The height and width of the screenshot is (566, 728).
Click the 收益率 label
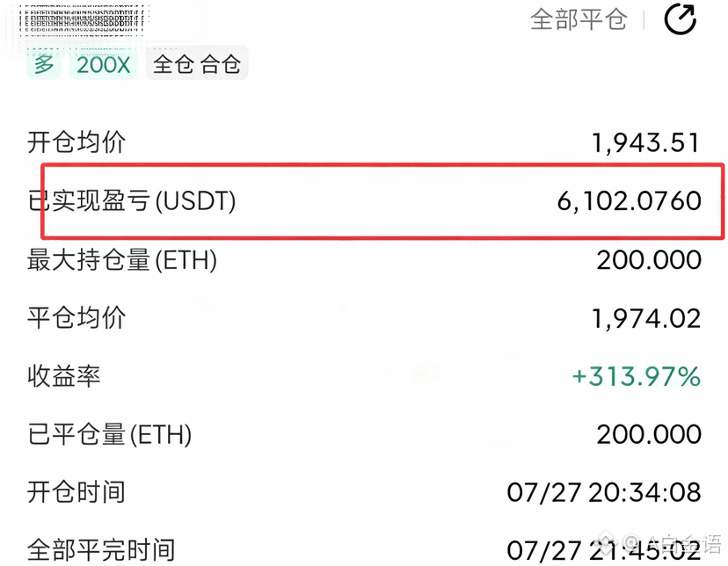[64, 376]
